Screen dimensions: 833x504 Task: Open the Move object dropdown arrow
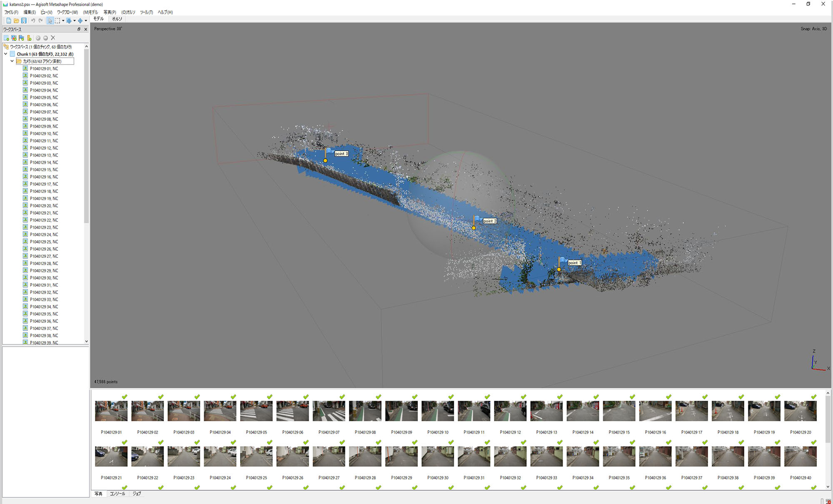click(x=86, y=21)
